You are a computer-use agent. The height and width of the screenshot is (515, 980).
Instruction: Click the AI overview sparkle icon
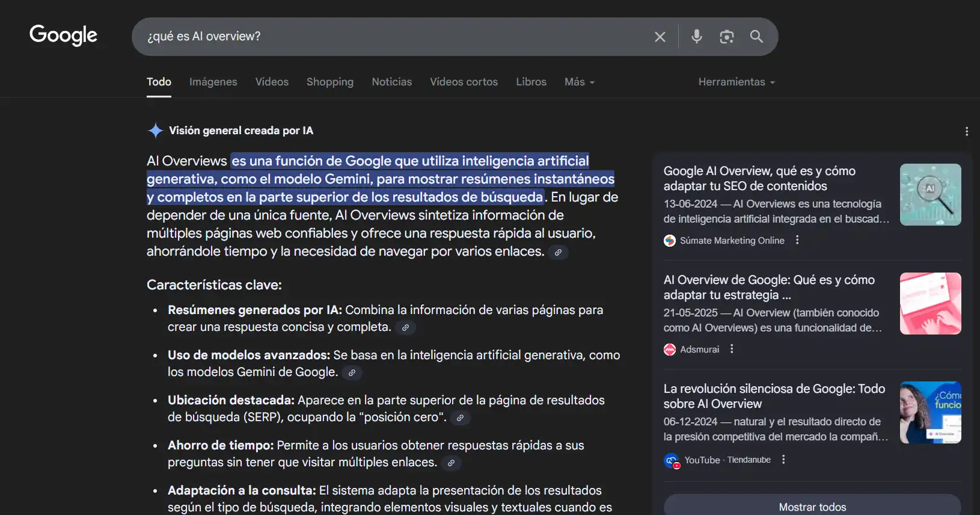pos(155,131)
